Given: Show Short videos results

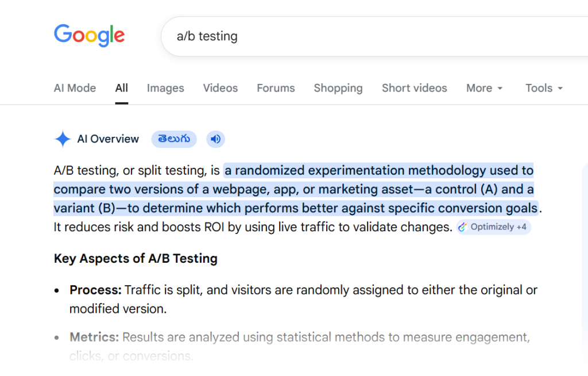Looking at the screenshot, I should (414, 88).
